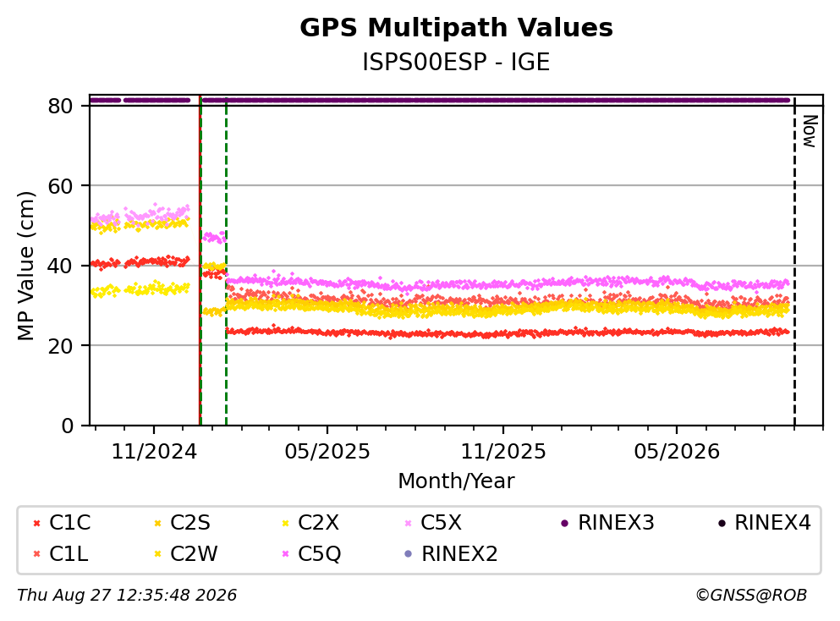Click the ©GNSS@ROB credit text
This screenshot has width=840, height=621.
751,596
